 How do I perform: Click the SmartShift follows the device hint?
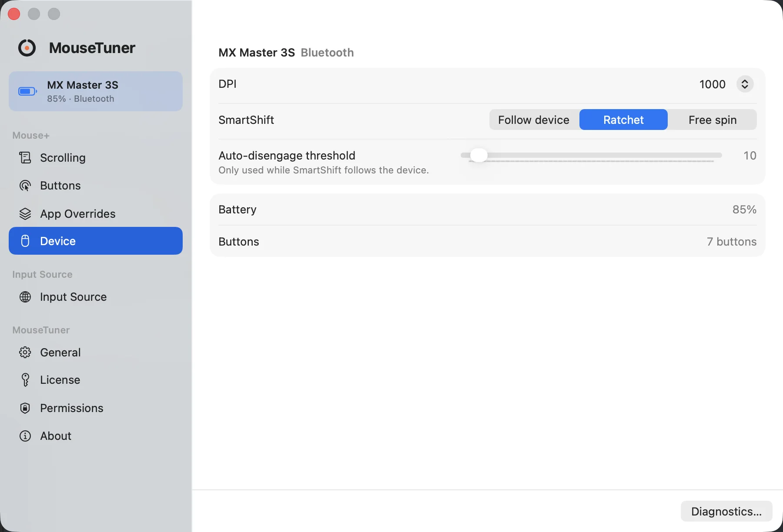coord(324,170)
